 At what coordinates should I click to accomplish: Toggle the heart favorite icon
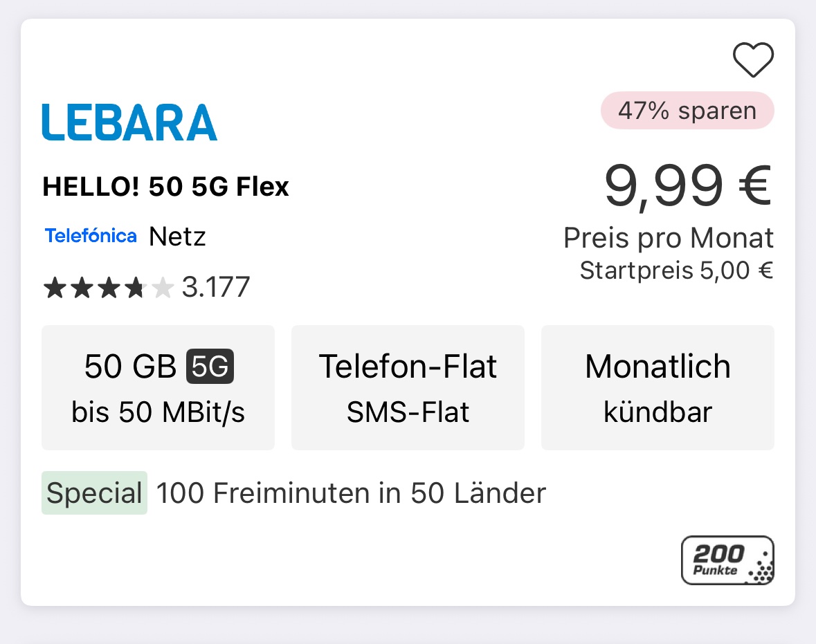coord(753,60)
